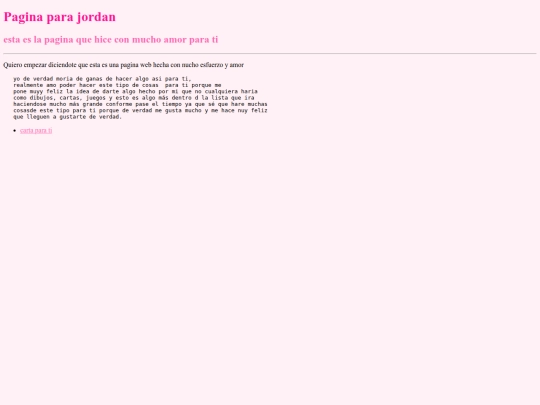This screenshot has height=405, width=540.
Task: Click the line starting "realmente amo poder hacer"
Action: 117,85
